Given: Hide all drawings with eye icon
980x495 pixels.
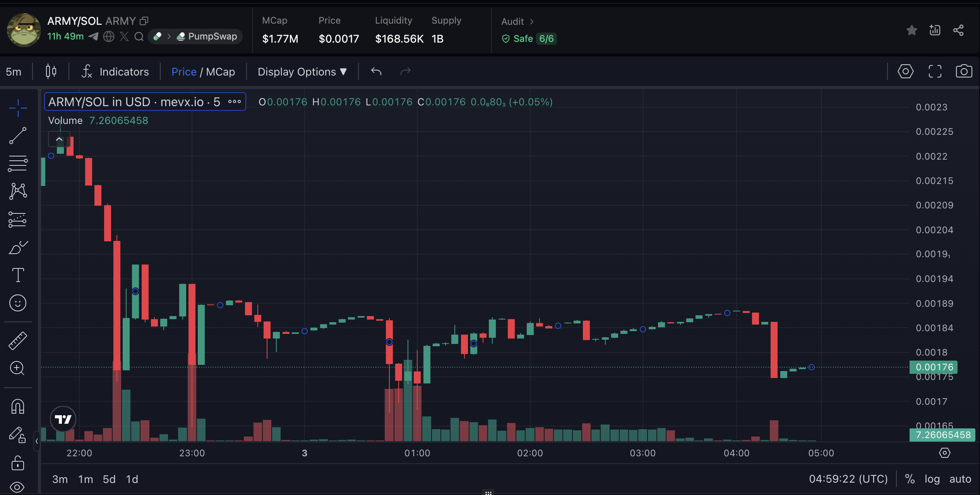Looking at the screenshot, I should pyautogui.click(x=18, y=487).
